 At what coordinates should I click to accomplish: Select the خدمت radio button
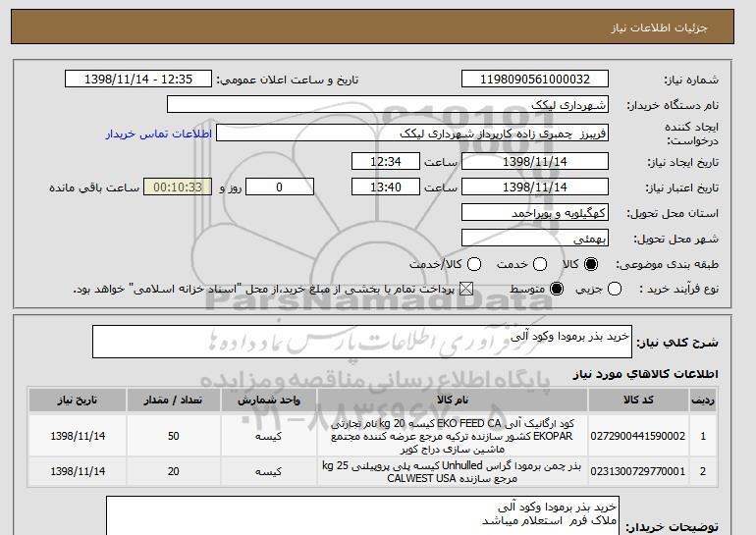540,264
